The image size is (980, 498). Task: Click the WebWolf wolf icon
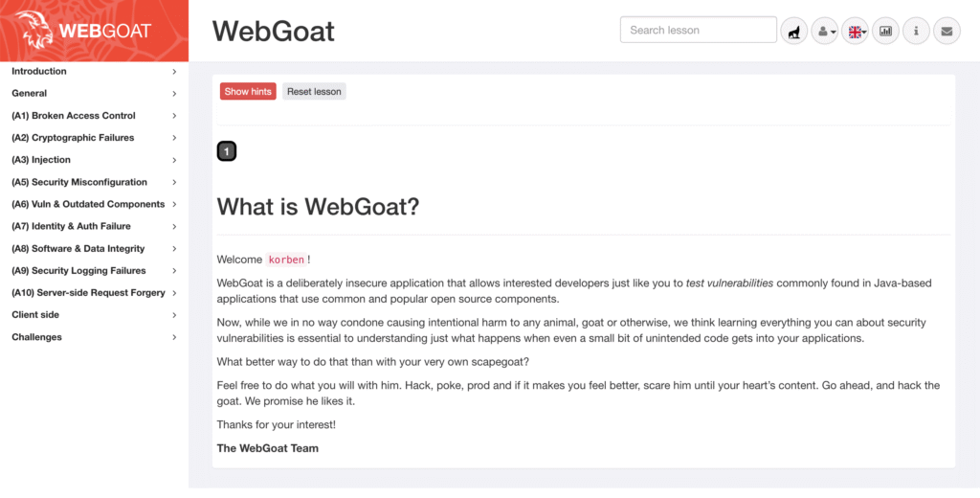pos(793,31)
